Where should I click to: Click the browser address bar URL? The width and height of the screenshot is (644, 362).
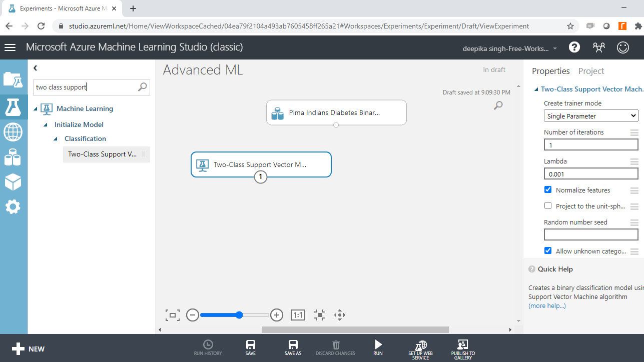pyautogui.click(x=299, y=26)
